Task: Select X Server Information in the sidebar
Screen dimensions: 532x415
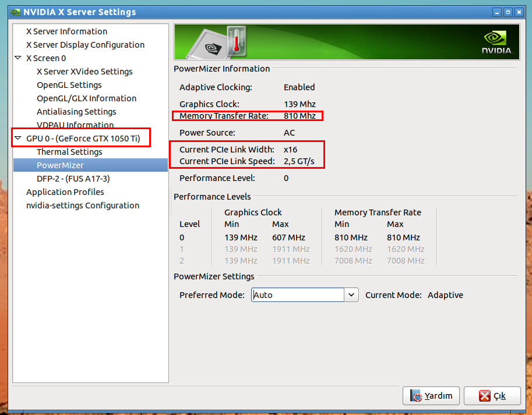Action: pos(66,31)
